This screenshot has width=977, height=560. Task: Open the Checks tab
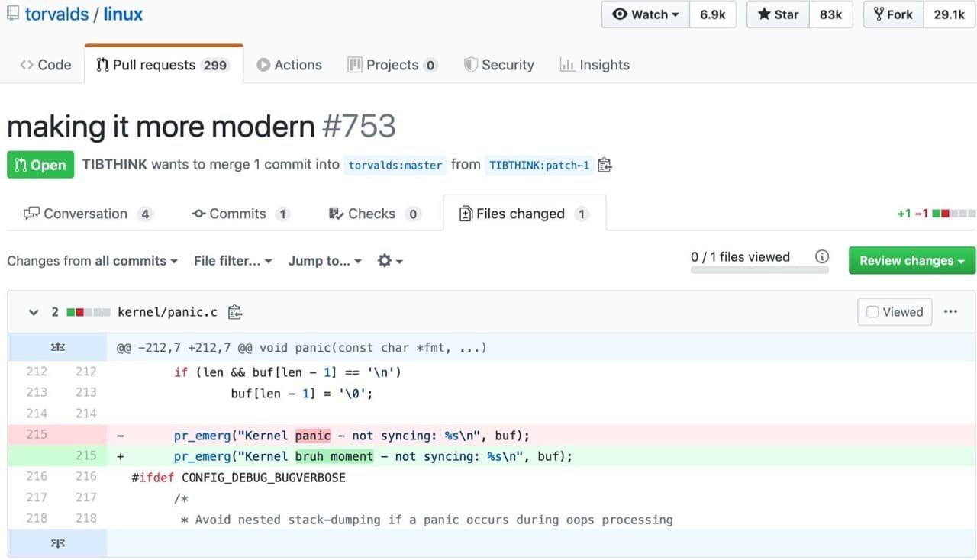[x=374, y=214]
